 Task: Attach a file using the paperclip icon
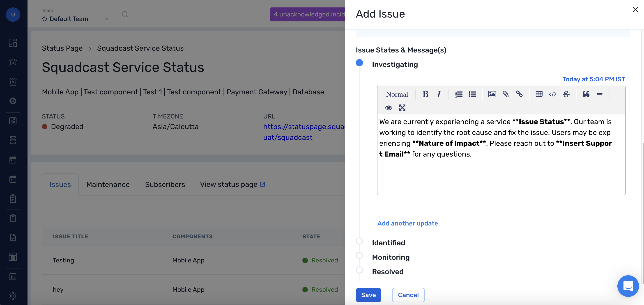pyautogui.click(x=506, y=94)
